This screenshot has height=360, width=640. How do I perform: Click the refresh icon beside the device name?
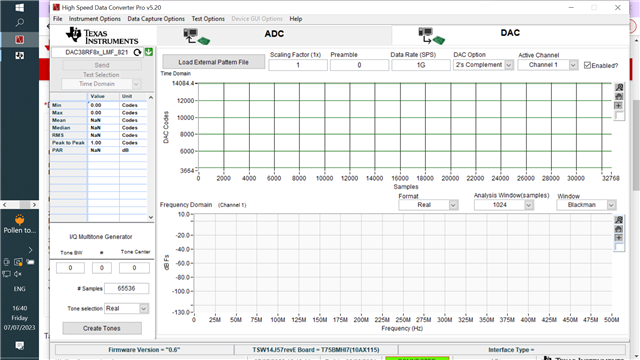(x=137, y=52)
